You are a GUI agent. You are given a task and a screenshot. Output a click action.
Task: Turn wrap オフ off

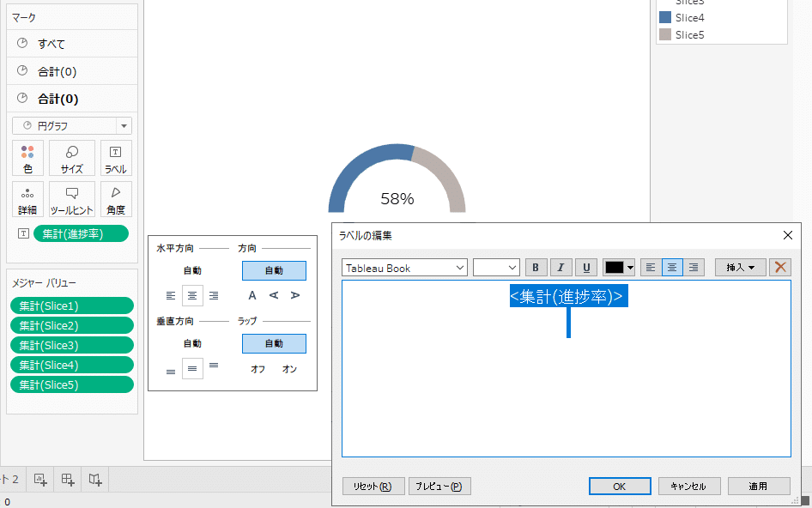point(258,369)
